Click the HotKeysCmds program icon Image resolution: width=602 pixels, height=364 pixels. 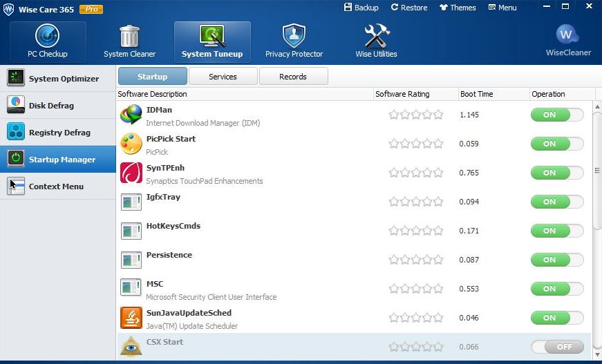click(131, 231)
